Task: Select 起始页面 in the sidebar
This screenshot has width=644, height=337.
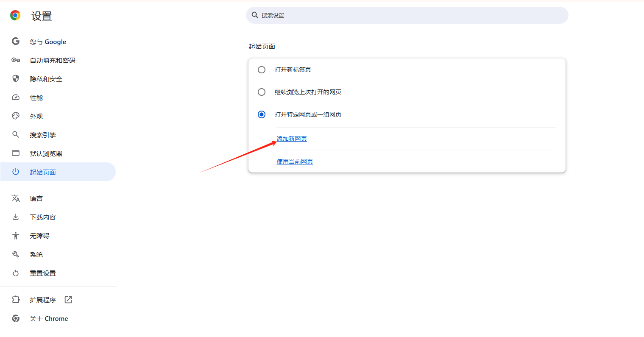Action: pyautogui.click(x=58, y=172)
